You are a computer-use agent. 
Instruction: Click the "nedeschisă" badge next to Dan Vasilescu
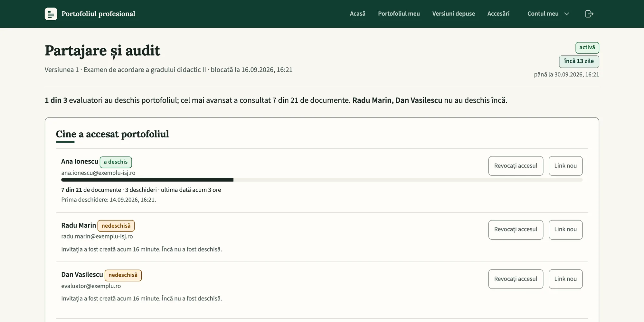[123, 275]
